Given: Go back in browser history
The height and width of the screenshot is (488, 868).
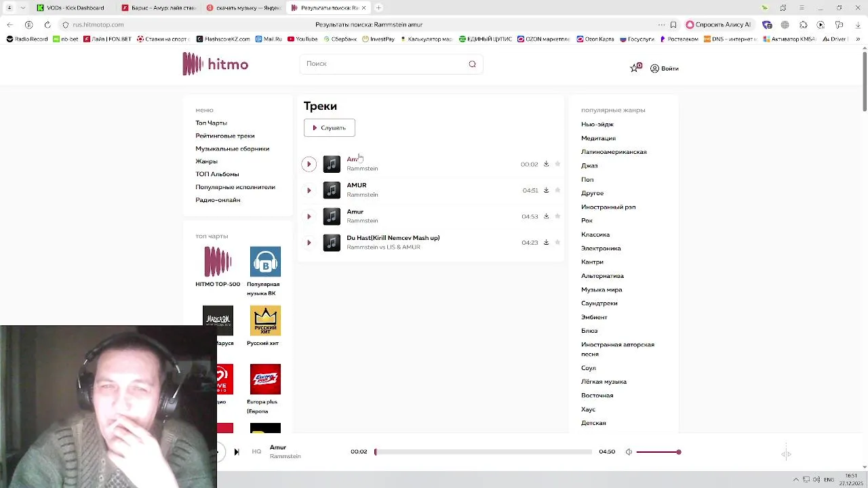Looking at the screenshot, I should pyautogui.click(x=9, y=24).
